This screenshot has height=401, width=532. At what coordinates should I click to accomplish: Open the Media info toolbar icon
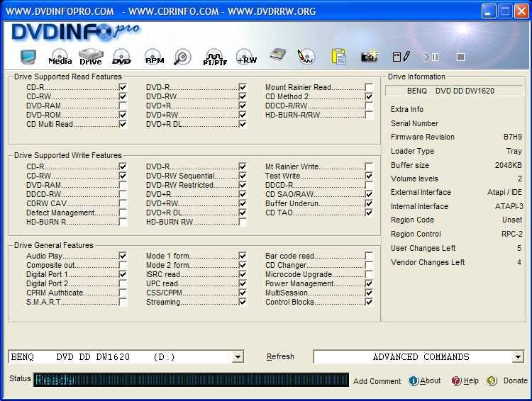[x=60, y=57]
